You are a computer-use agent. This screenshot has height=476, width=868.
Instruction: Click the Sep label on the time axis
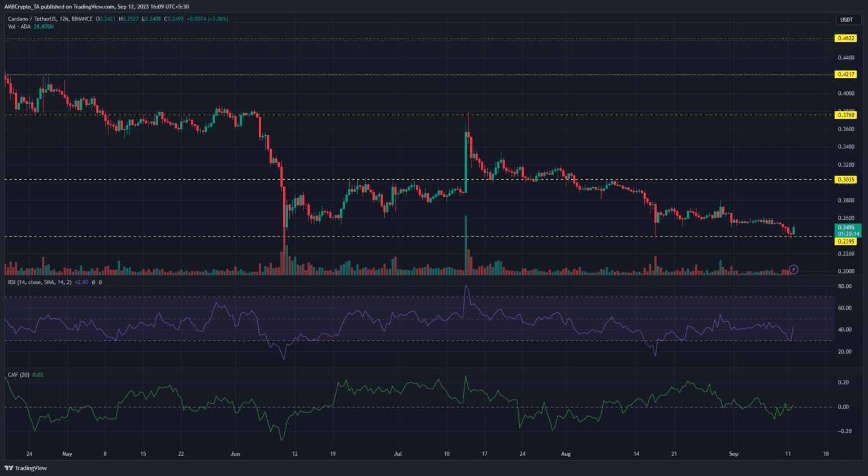(734, 454)
